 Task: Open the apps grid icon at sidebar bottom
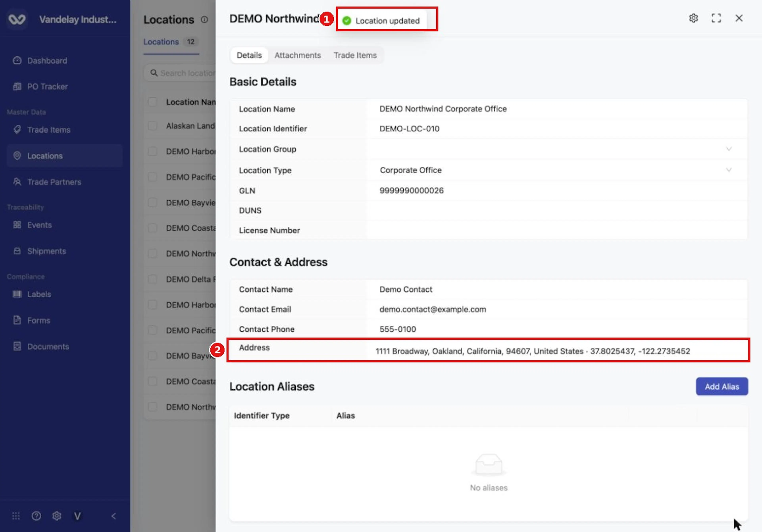[x=16, y=516]
